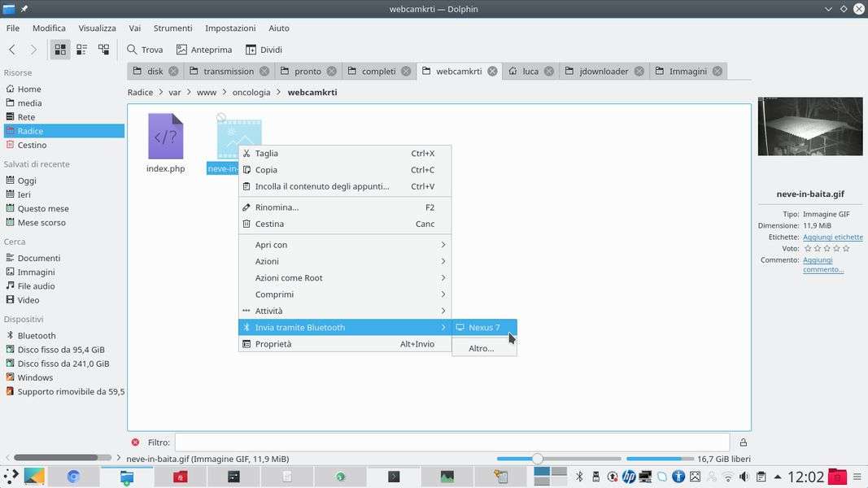Image resolution: width=868 pixels, height=488 pixels.
Task: Rate file using the first star
Action: pos(807,249)
